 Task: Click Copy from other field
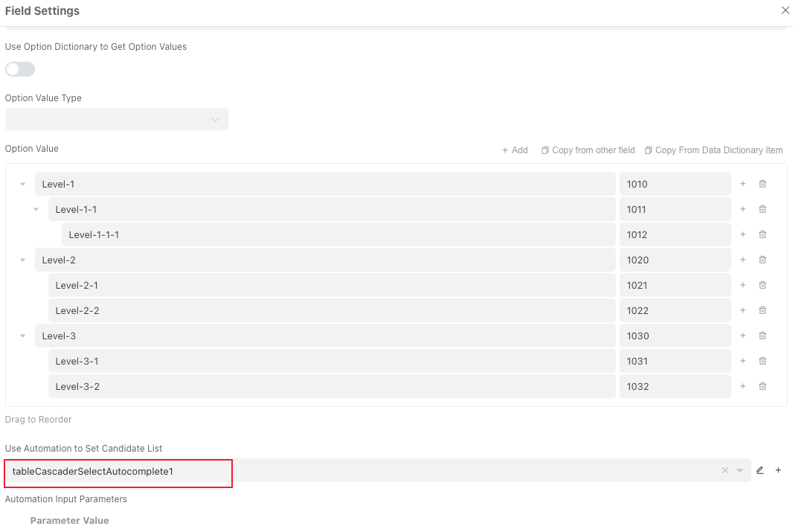pyautogui.click(x=588, y=150)
